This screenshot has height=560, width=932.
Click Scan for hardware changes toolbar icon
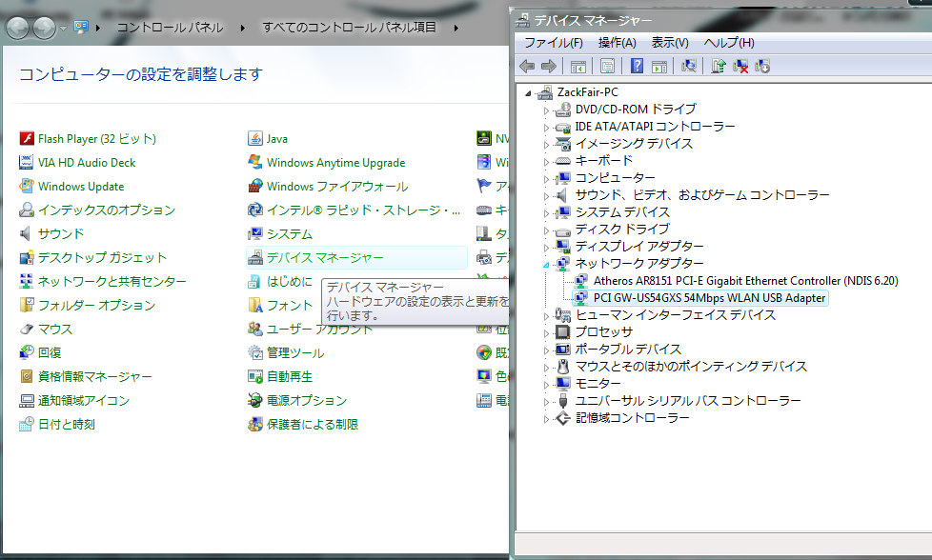[689, 66]
